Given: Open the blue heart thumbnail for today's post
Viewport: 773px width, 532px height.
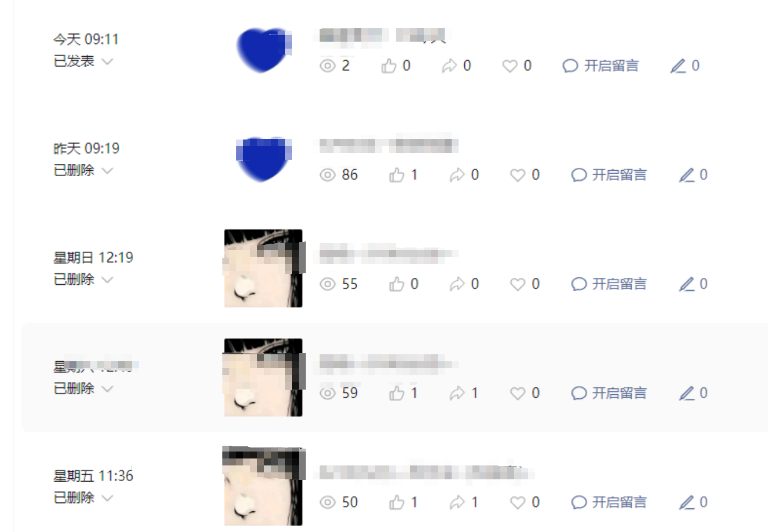Looking at the screenshot, I should point(264,50).
